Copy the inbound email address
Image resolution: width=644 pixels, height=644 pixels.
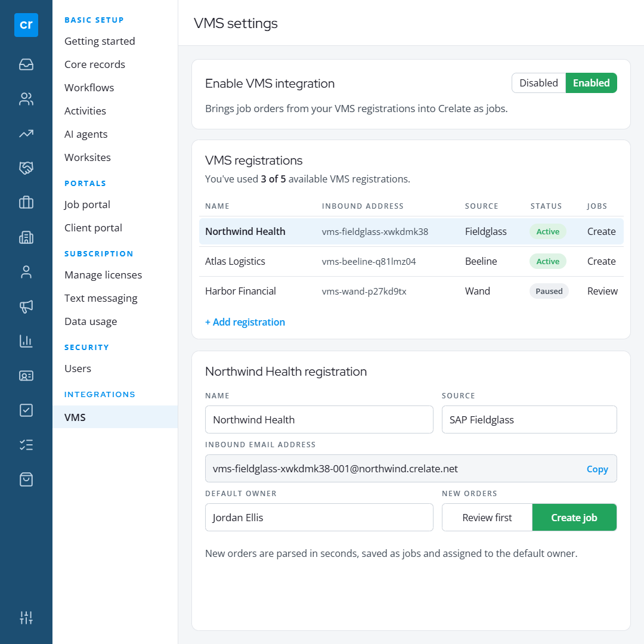click(597, 469)
